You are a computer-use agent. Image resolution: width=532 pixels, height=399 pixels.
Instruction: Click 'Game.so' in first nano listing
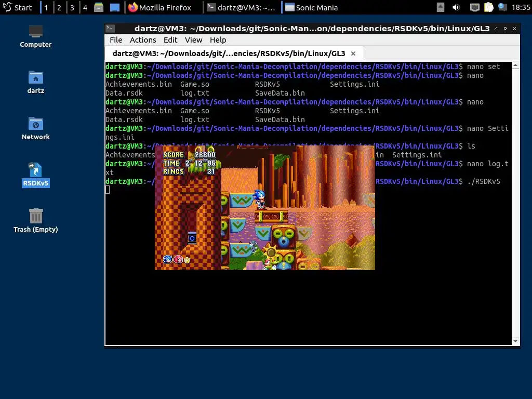pyautogui.click(x=195, y=84)
